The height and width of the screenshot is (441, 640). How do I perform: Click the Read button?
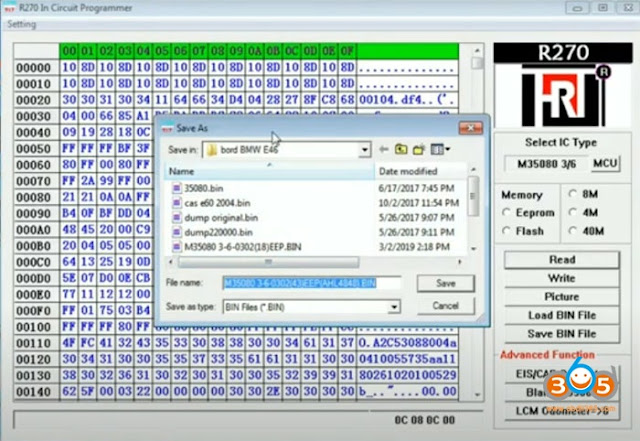[562, 260]
